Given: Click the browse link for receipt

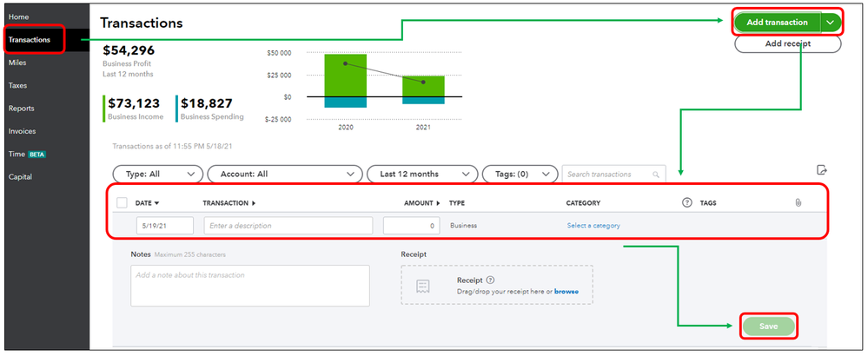Looking at the screenshot, I should [x=567, y=292].
